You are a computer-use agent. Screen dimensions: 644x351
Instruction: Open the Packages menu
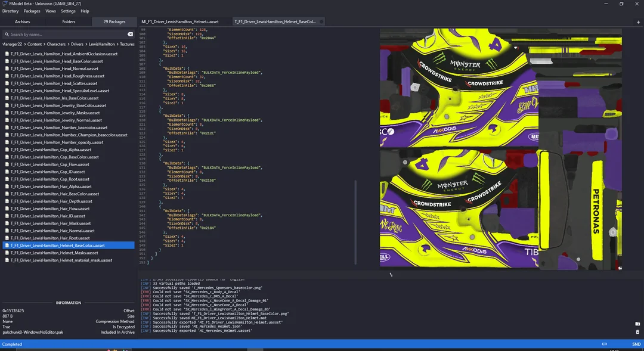click(x=32, y=11)
